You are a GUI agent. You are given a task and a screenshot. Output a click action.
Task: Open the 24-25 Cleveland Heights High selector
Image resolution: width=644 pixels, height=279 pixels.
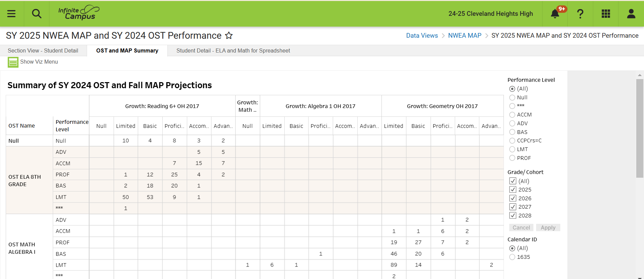click(x=491, y=13)
